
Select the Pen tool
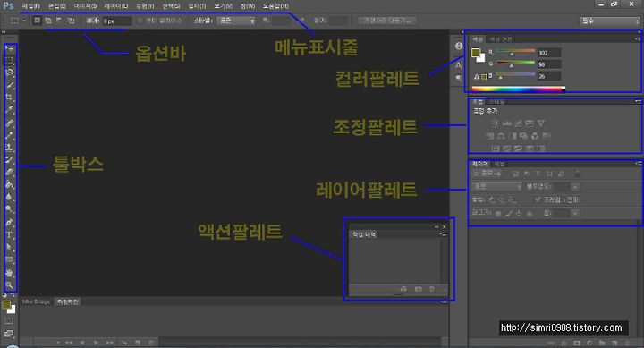tap(10, 222)
